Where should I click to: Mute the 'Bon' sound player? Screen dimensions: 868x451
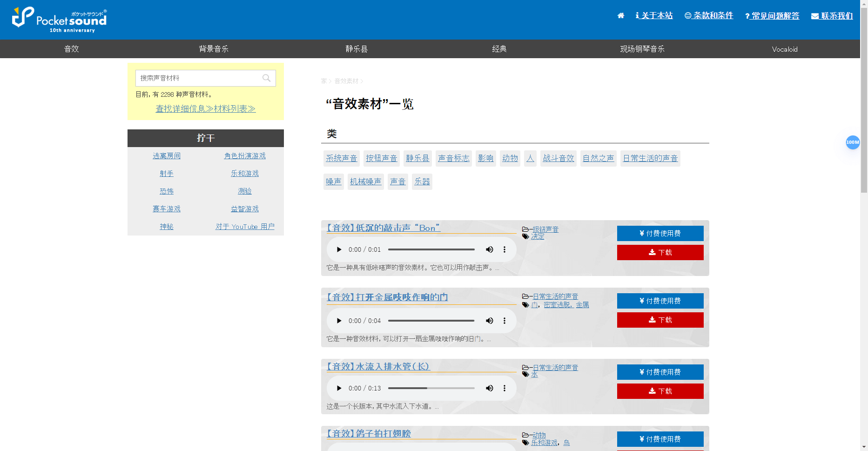(x=490, y=249)
